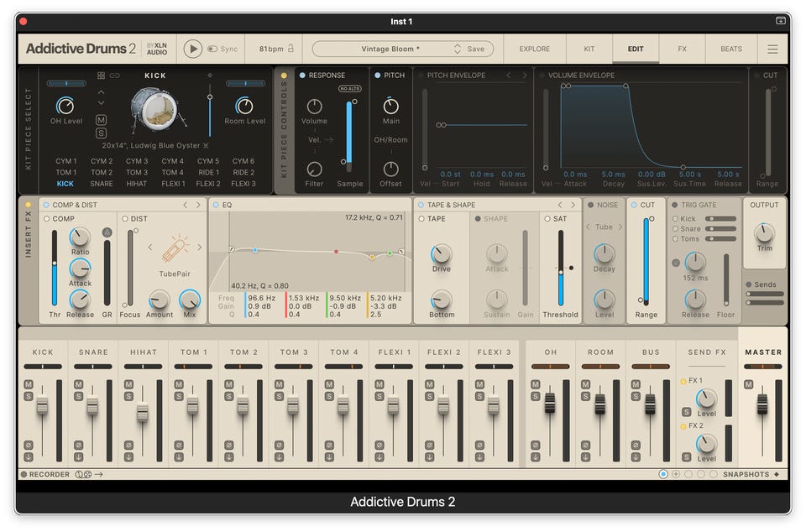806x532 pixels.
Task: Go to the next Pitch Envelope page
Action: click(524, 75)
